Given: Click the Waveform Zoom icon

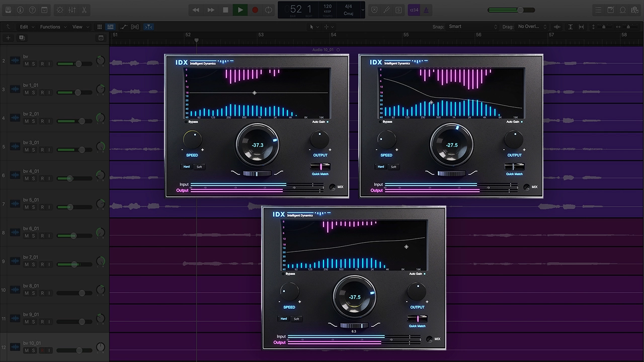Looking at the screenshot, I should 557,27.
